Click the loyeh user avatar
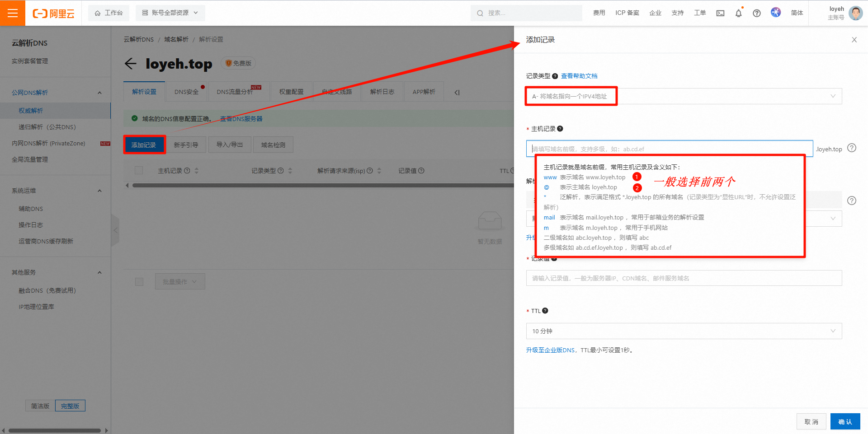The width and height of the screenshot is (868, 434). [855, 13]
